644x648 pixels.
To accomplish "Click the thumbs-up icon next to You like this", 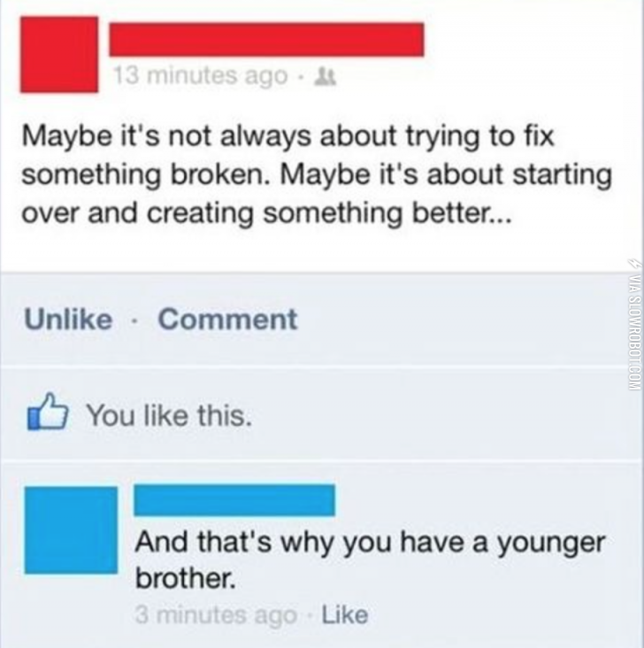I will (x=48, y=412).
